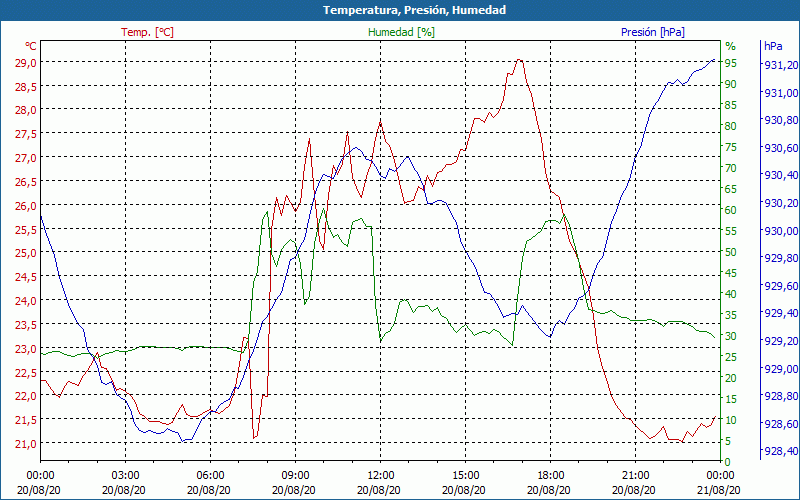The height and width of the screenshot is (500, 800).
Task: Click the humidity axis value '0'
Action: [x=728, y=462]
